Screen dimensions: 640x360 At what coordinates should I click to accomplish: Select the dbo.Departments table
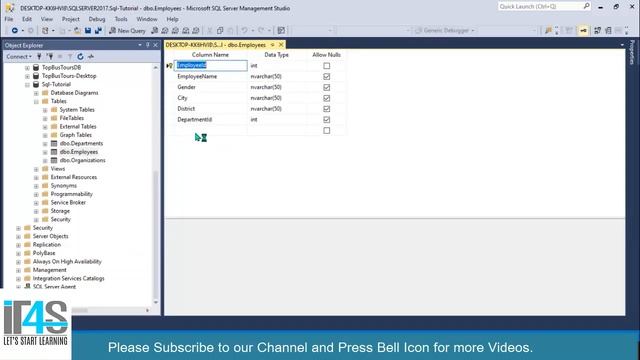(x=81, y=144)
